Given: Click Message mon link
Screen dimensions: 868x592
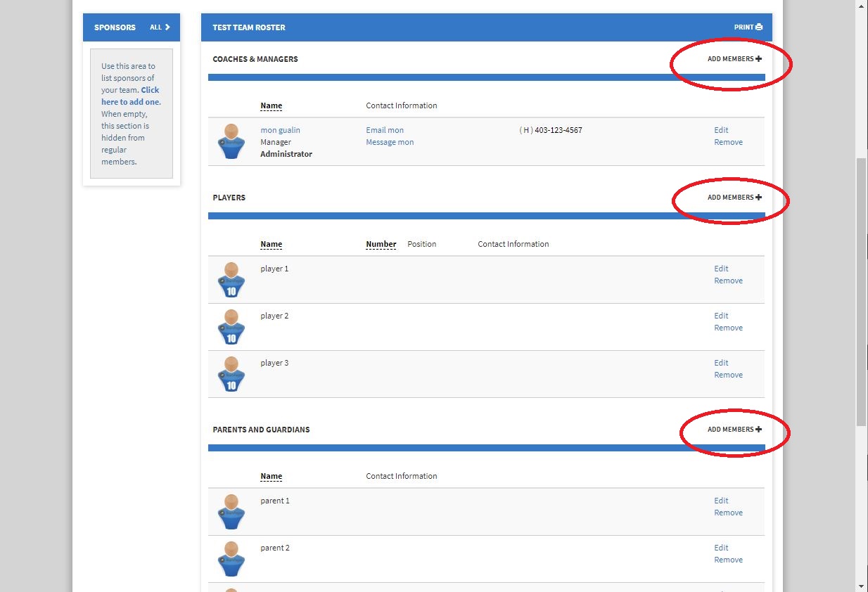Looking at the screenshot, I should coord(390,142).
